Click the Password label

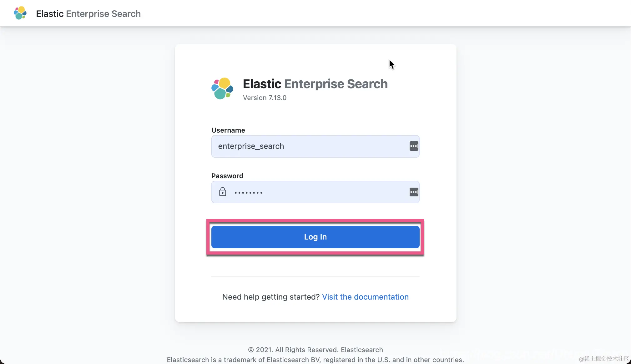(x=227, y=176)
